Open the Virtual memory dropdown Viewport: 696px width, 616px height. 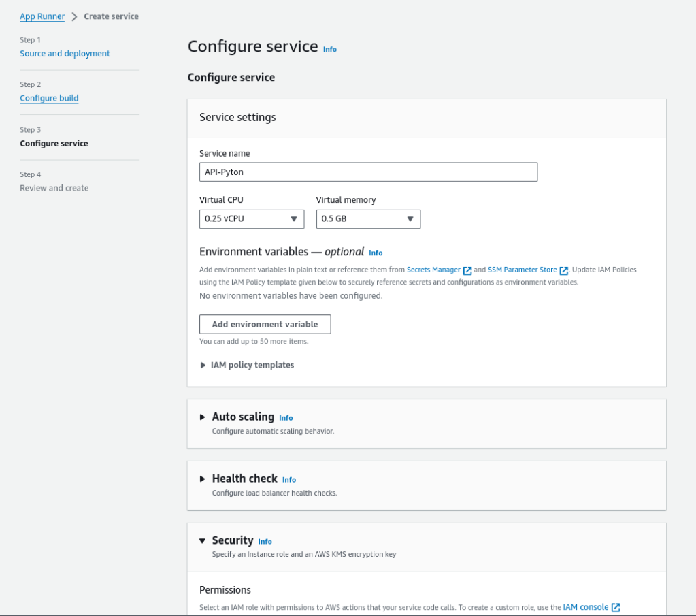(368, 219)
